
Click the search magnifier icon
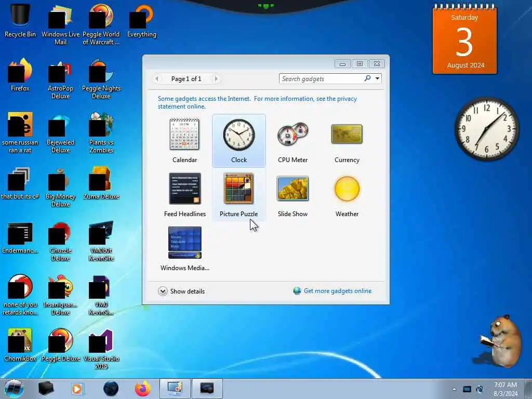pyautogui.click(x=367, y=78)
